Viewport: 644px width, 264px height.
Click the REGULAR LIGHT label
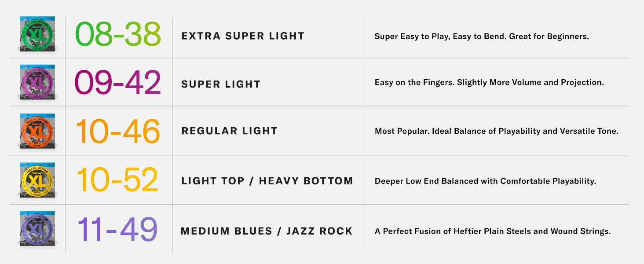(x=229, y=131)
